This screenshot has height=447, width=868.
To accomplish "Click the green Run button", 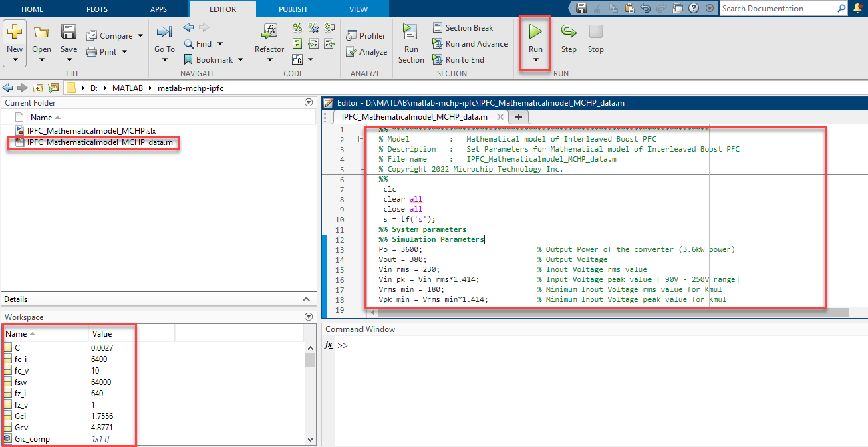I will pyautogui.click(x=535, y=33).
